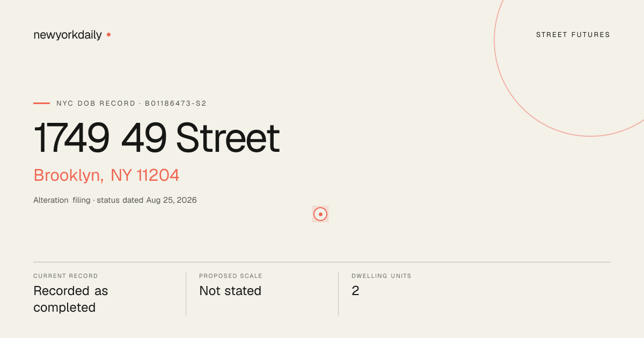Viewport: 644px width, 338px height.
Task: Click the horizontal divider above stats
Action: (x=322, y=262)
